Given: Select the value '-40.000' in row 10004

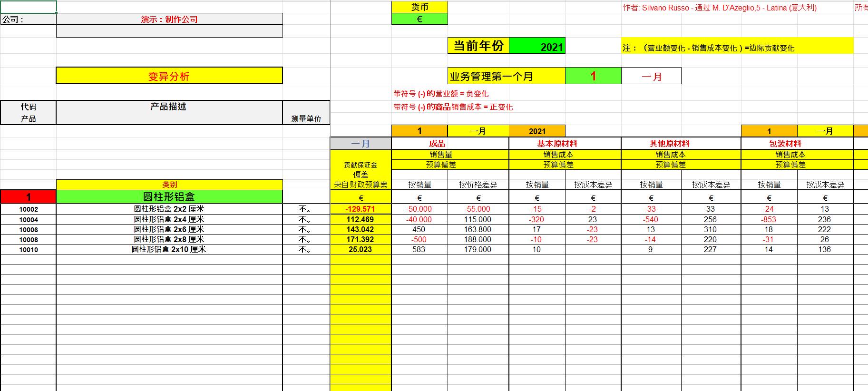Looking at the screenshot, I should tap(419, 219).
